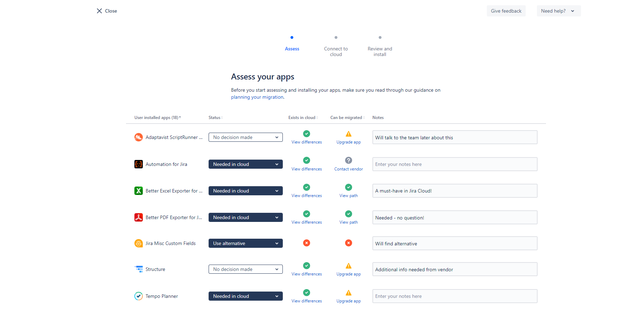Click the Better Excel Exporter app icon

(x=139, y=191)
